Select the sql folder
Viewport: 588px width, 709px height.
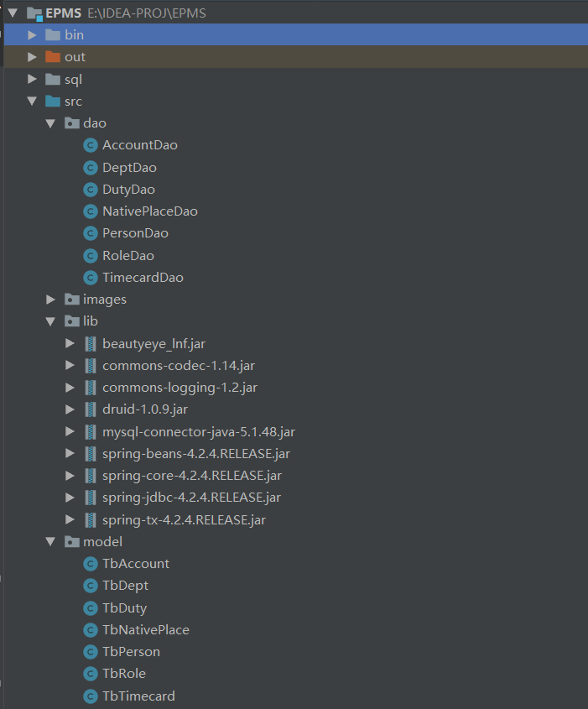click(73, 80)
